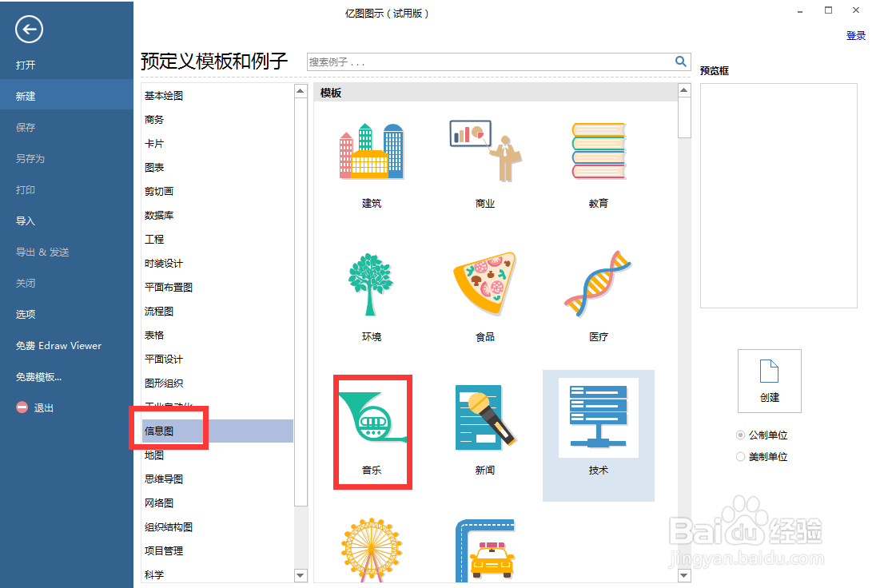
Task: Click the template pane scrollbar thumb
Action: point(685,117)
